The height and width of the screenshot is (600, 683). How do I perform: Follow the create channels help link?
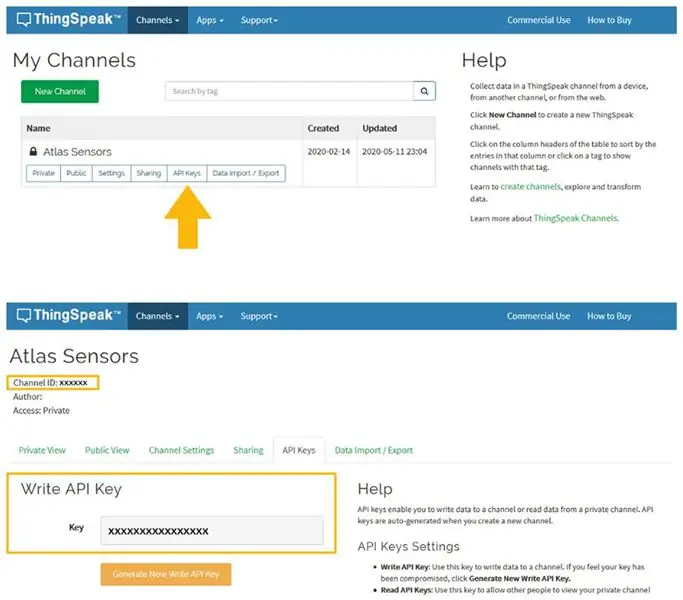[x=531, y=186]
